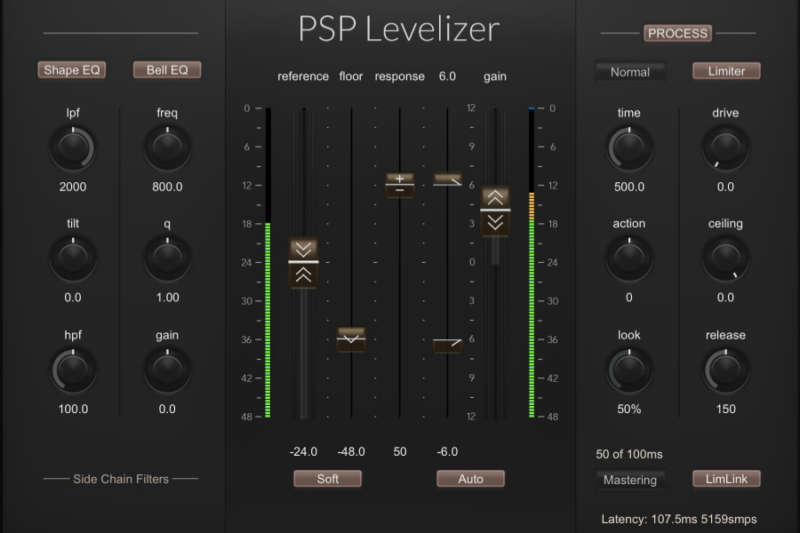Click the look knob
The width and height of the screenshot is (800, 533).
(629, 370)
